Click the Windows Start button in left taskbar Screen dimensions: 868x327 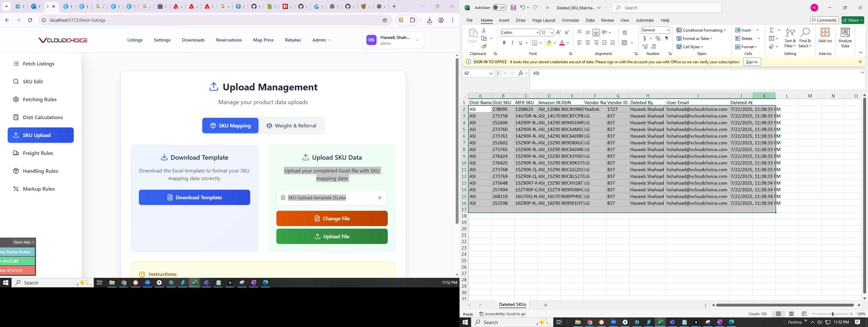click(6, 283)
